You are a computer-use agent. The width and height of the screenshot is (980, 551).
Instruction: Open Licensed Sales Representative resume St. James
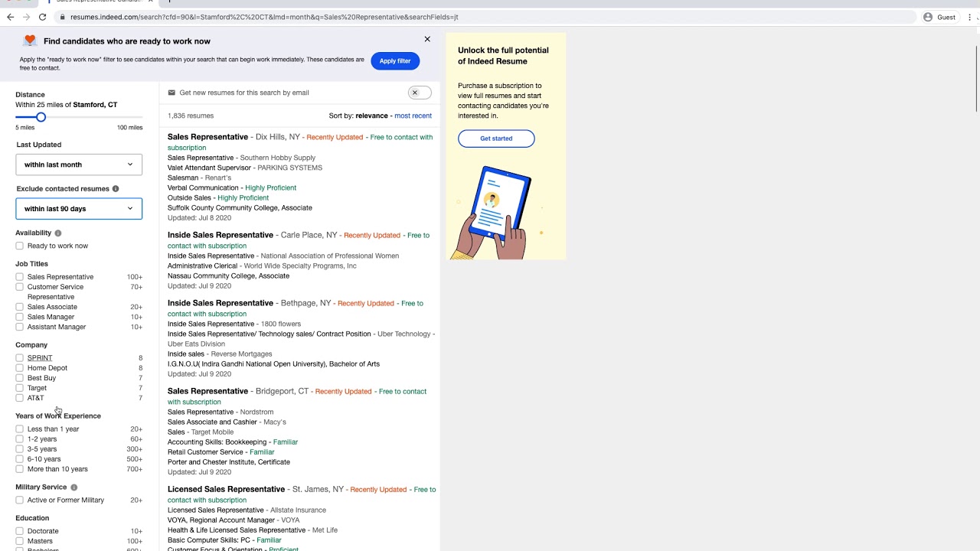point(226,489)
